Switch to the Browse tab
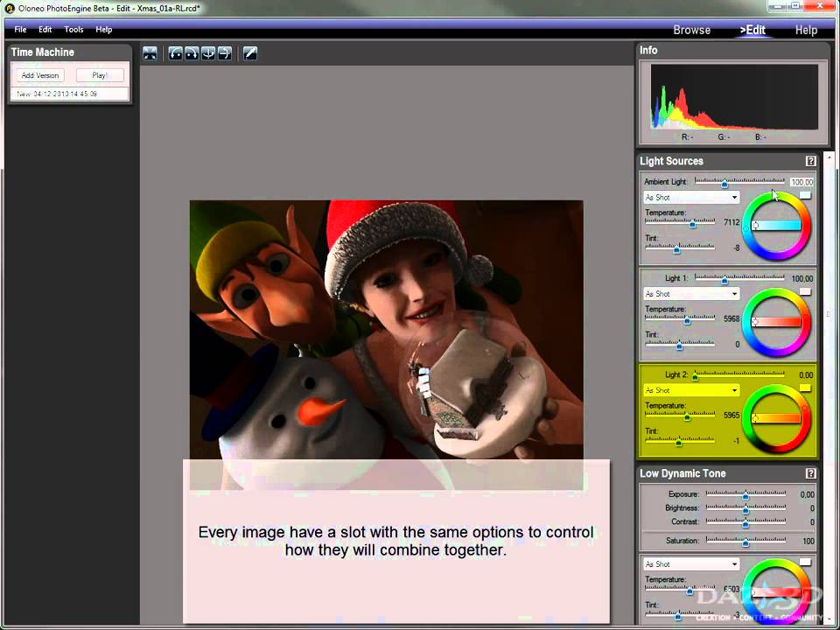Viewport: 840px width, 630px height. pos(691,30)
